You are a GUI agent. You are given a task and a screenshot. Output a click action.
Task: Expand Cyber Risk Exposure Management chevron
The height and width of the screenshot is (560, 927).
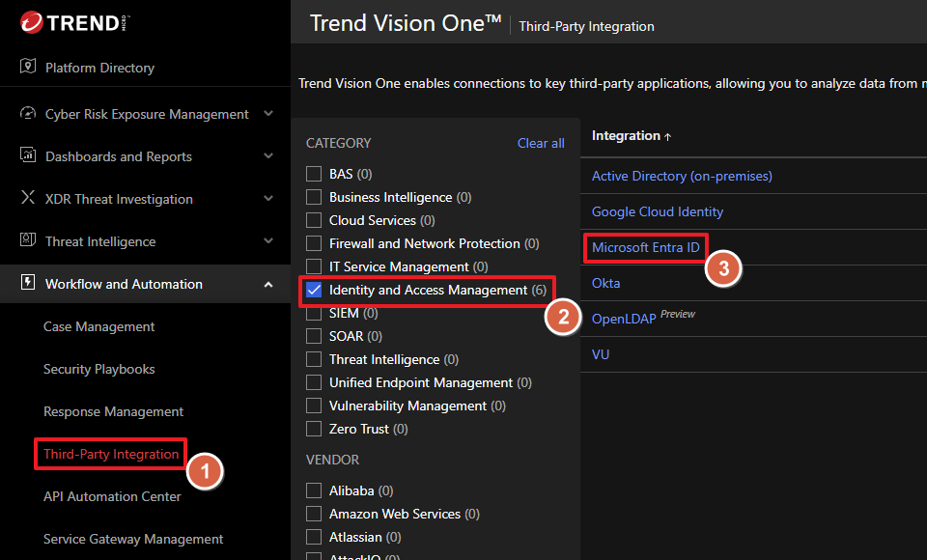click(x=268, y=114)
